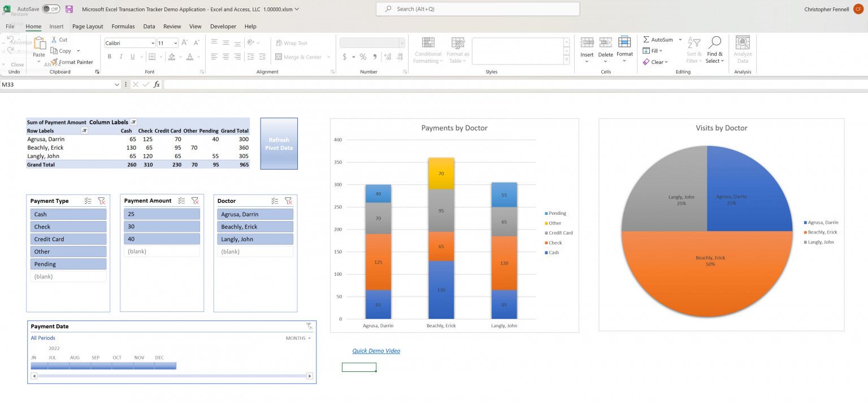Open the Developer ribbon tab

(223, 26)
